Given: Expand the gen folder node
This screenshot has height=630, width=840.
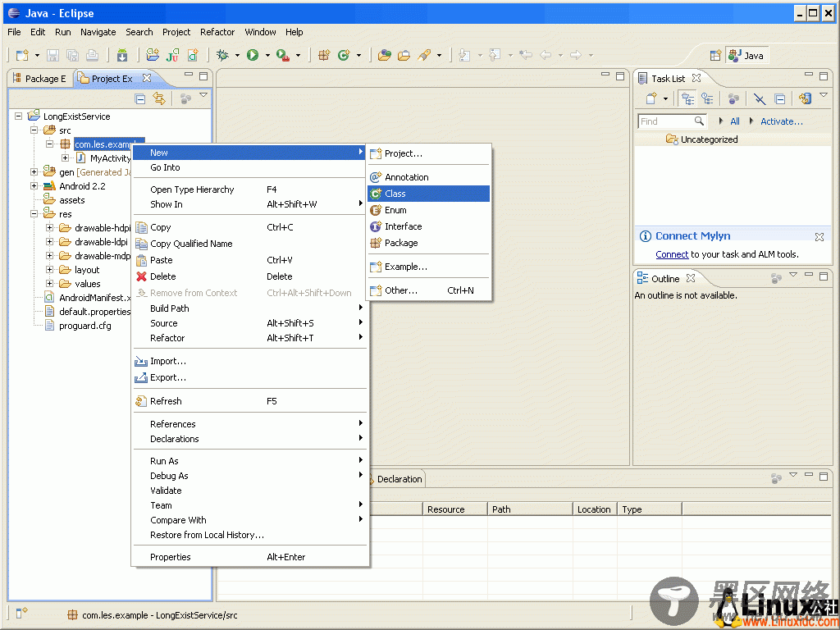Looking at the screenshot, I should (x=34, y=172).
